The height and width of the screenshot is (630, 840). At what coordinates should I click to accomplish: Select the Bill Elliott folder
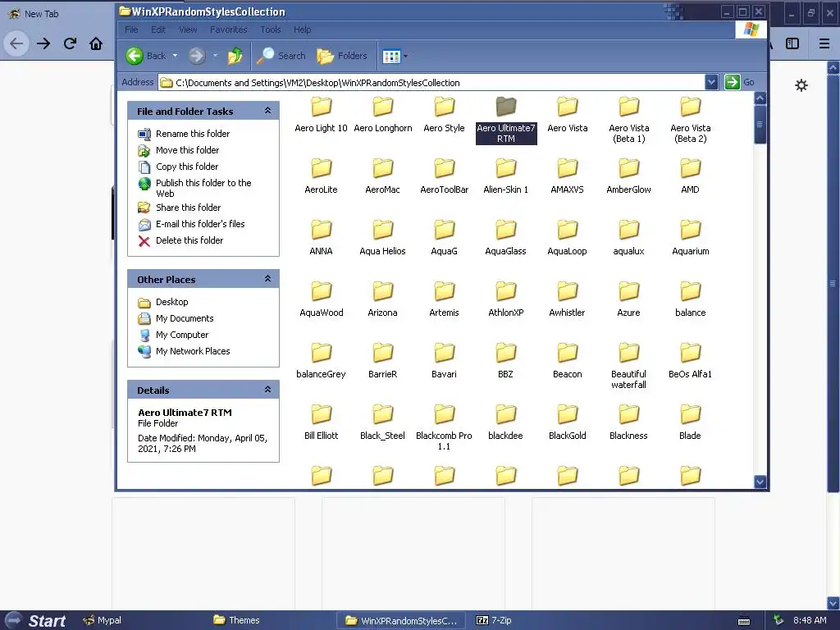point(322,423)
